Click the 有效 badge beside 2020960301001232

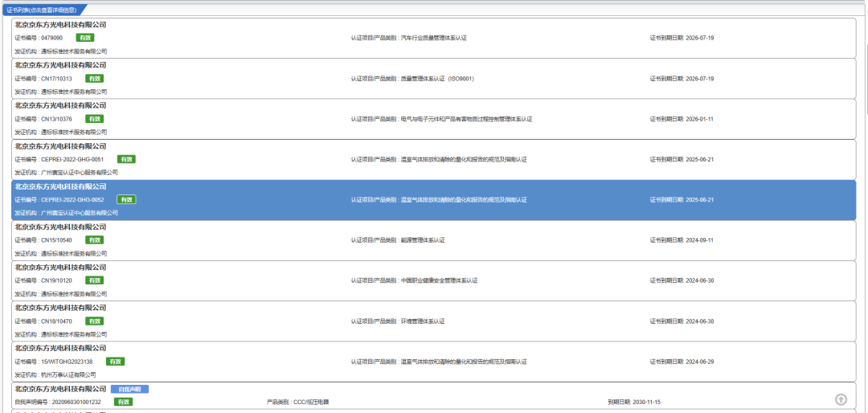coord(123,402)
